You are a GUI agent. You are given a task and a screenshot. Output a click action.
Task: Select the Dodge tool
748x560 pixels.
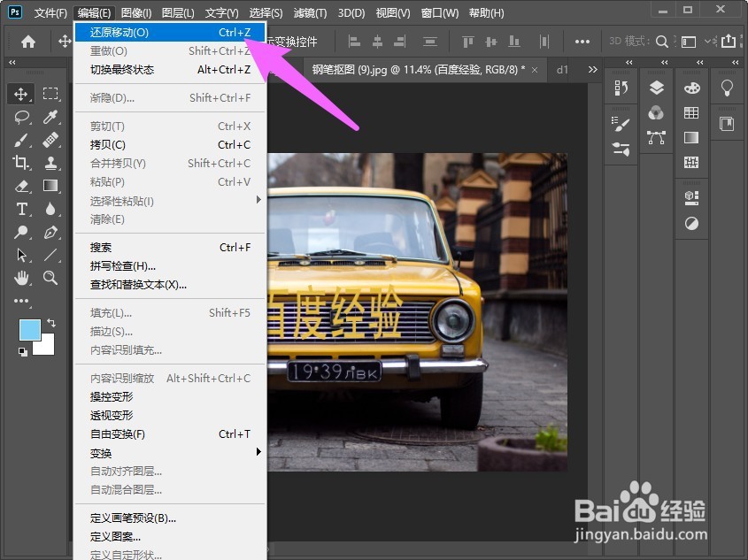click(21, 232)
